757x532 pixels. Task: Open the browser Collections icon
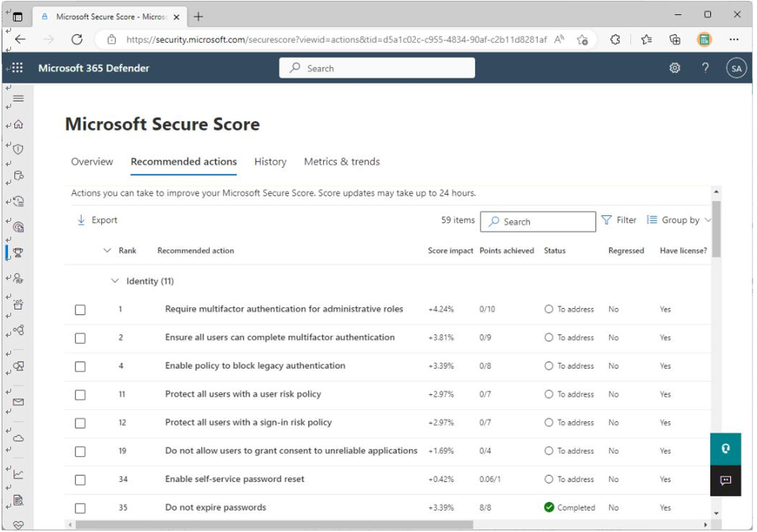click(x=675, y=40)
